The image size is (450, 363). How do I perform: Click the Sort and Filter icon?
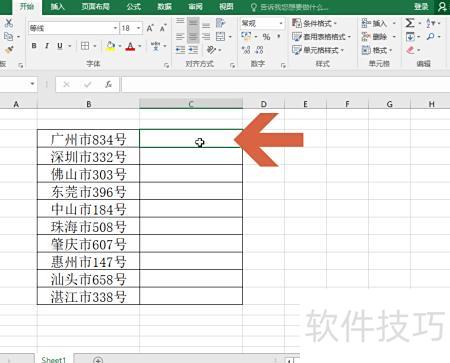pos(431,23)
